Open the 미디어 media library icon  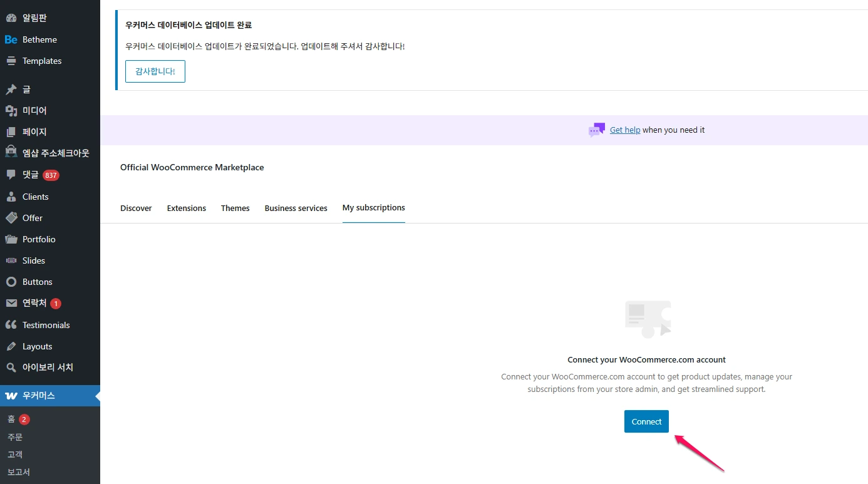click(x=11, y=110)
